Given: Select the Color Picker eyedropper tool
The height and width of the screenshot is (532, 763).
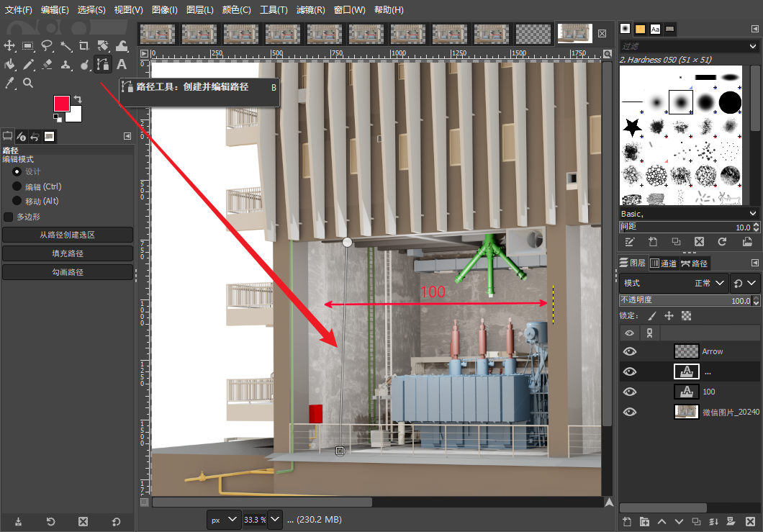Looking at the screenshot, I should [10, 84].
